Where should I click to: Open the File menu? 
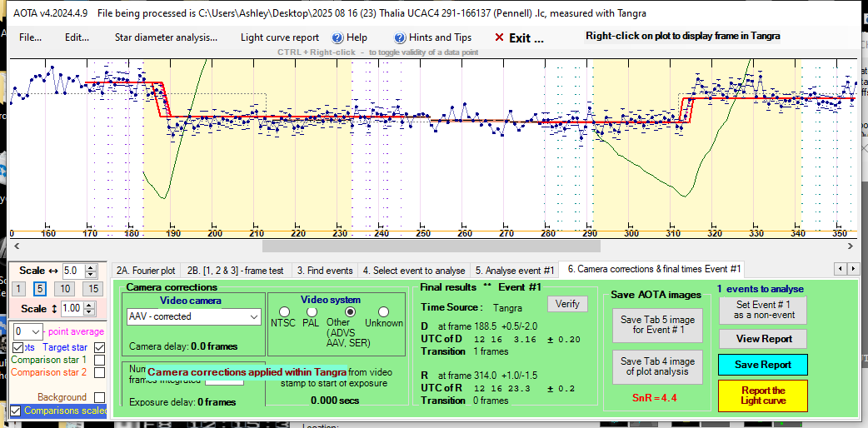(30, 37)
